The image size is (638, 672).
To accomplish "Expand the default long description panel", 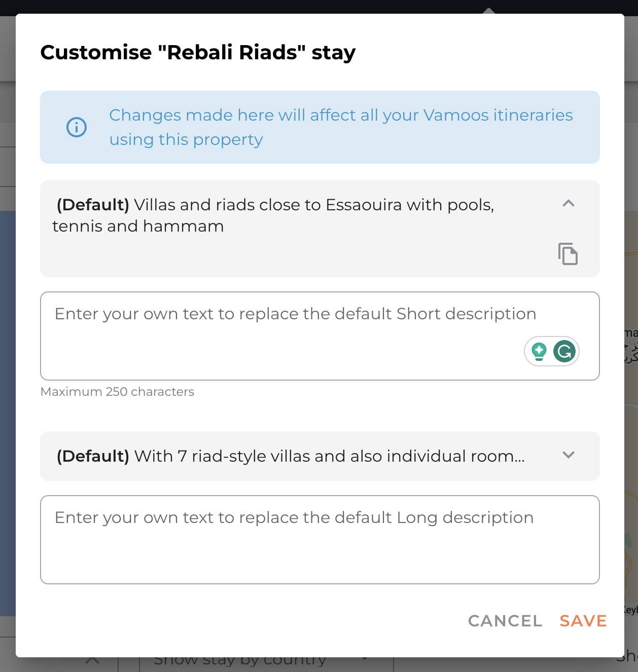I will 569,455.
